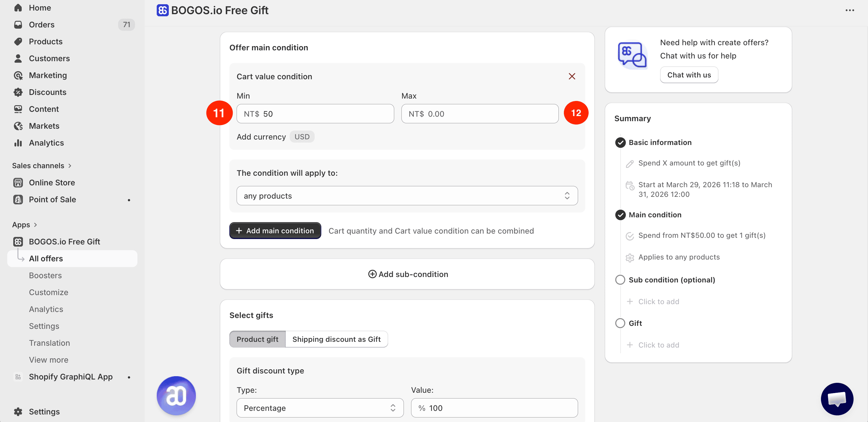Open the Percentage discount type dropdown
The width and height of the screenshot is (868, 422).
click(320, 408)
